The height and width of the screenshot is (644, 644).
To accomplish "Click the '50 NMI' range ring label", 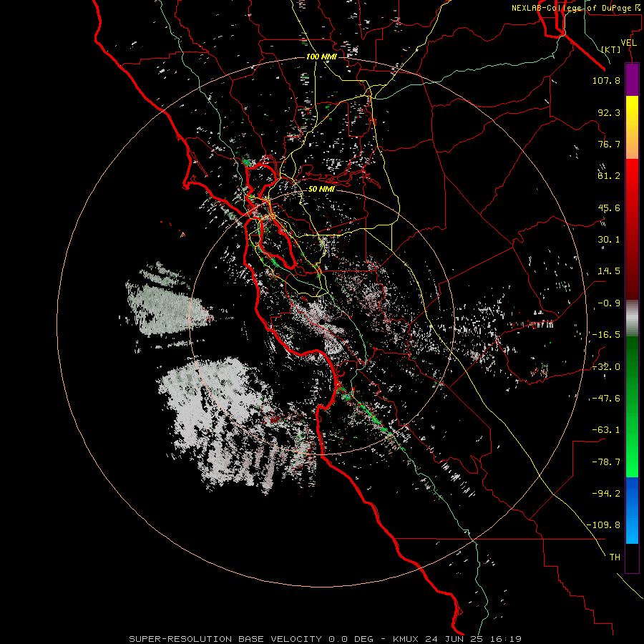I will [321, 189].
